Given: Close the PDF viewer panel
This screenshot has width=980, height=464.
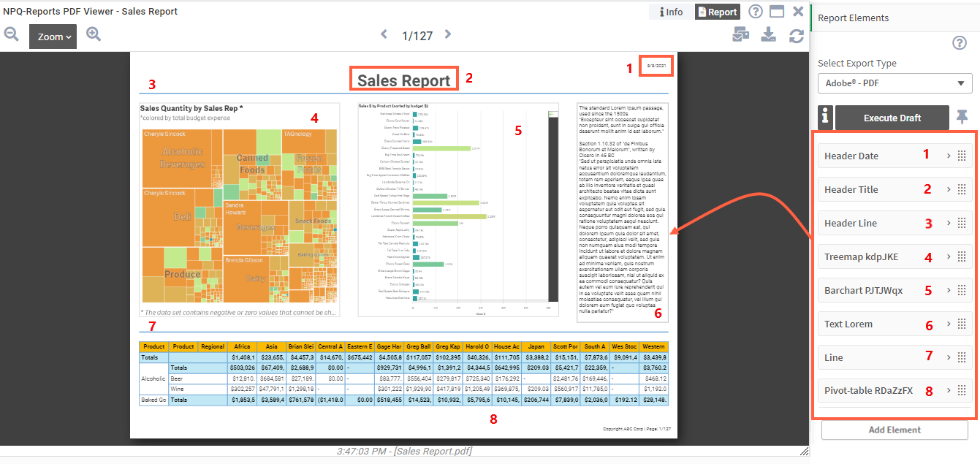Looking at the screenshot, I should tap(798, 12).
